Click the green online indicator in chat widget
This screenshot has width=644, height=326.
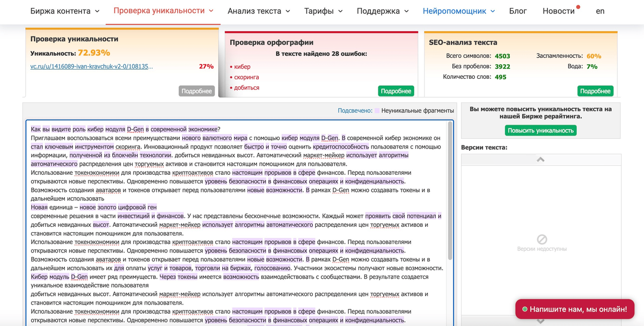(x=524, y=309)
